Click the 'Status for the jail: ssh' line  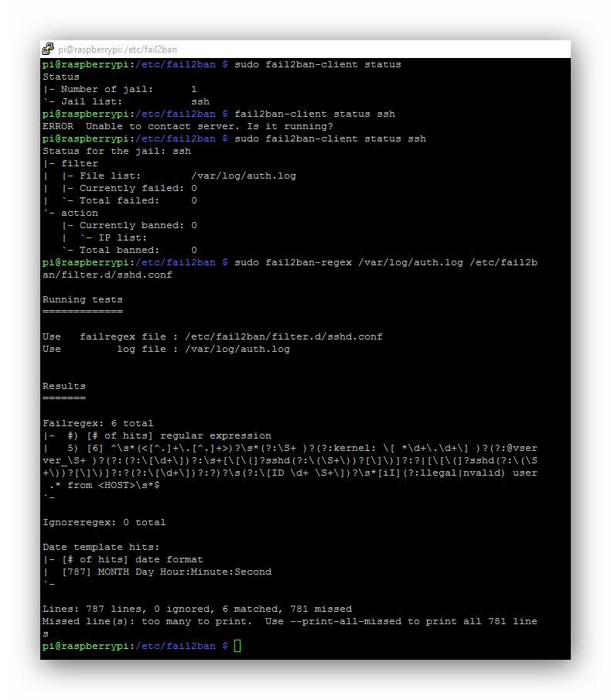117,152
